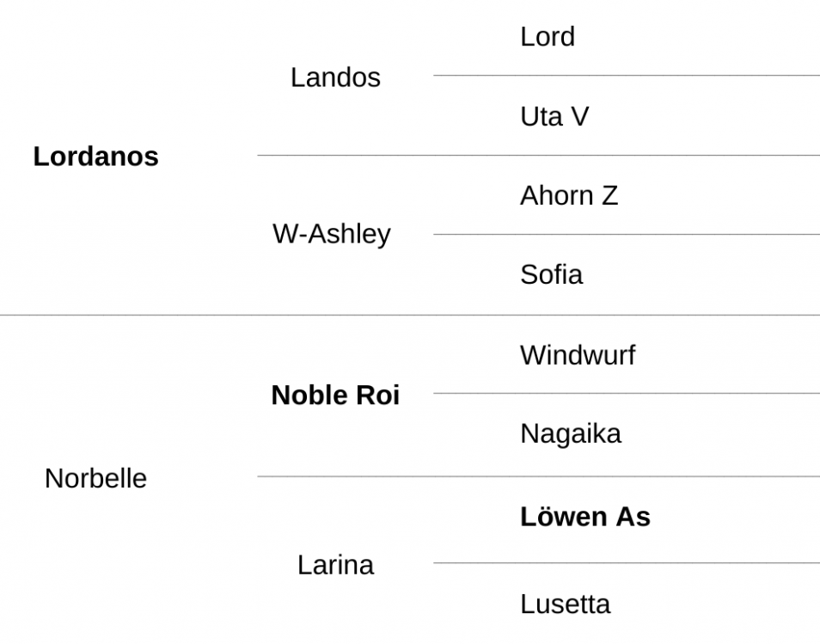Open the Larina pedigree entry
This screenshot has width=820, height=644.
pos(336,565)
